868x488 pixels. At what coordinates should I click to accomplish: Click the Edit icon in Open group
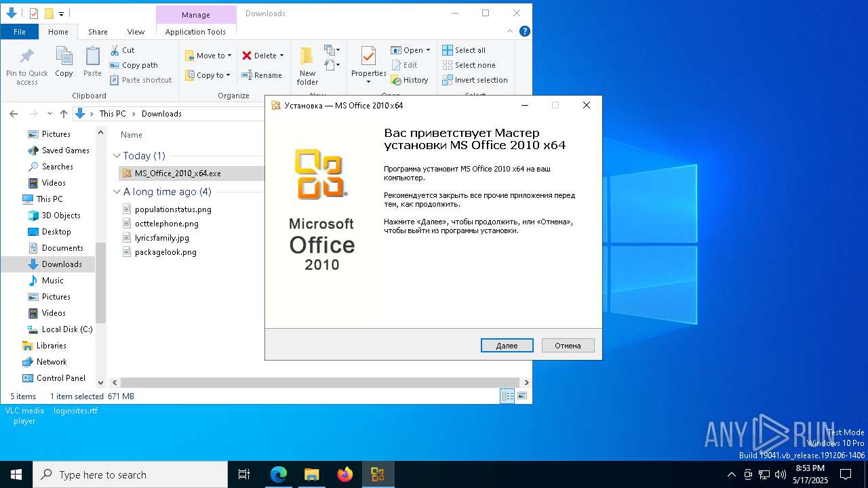point(396,65)
